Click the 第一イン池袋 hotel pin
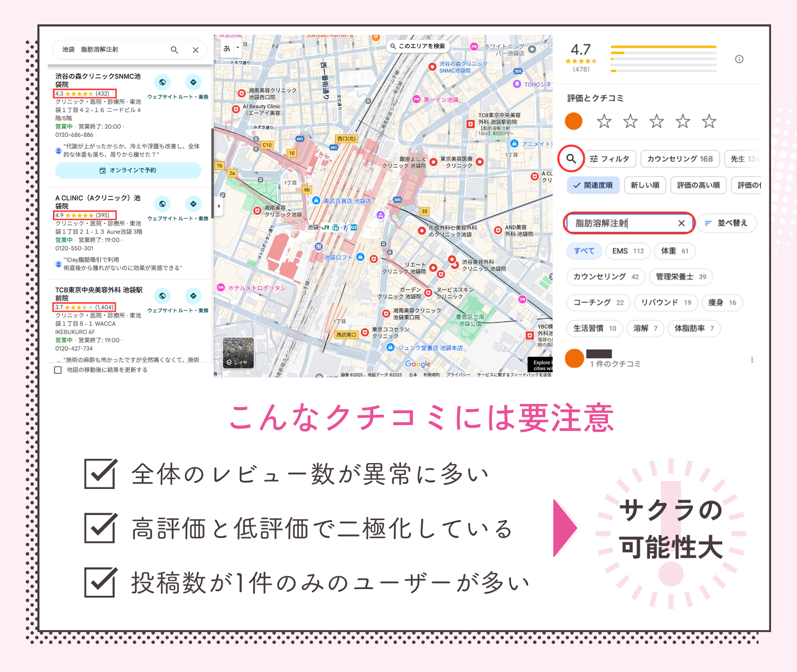Image resolution: width=797 pixels, height=672 pixels. [416, 99]
